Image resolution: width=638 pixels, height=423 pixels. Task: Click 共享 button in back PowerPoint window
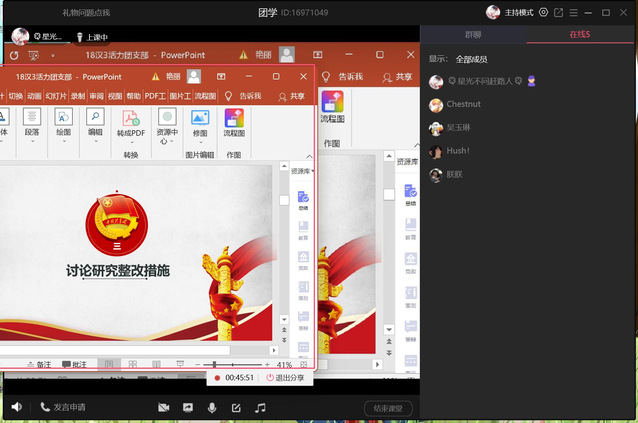[397, 77]
